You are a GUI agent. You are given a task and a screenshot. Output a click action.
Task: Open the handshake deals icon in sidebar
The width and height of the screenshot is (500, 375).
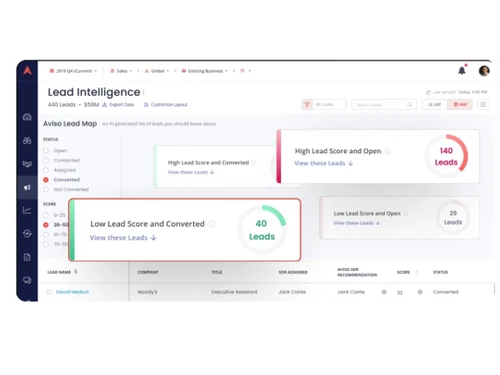pyautogui.click(x=27, y=164)
